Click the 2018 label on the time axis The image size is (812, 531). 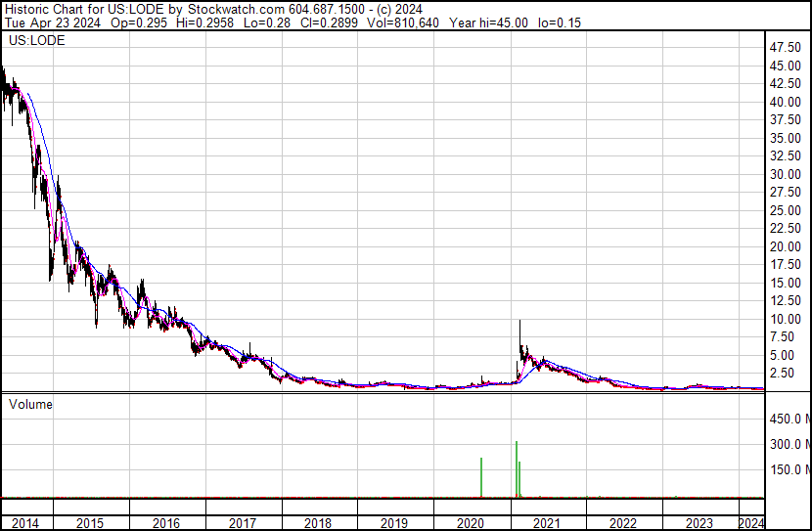pos(319,523)
